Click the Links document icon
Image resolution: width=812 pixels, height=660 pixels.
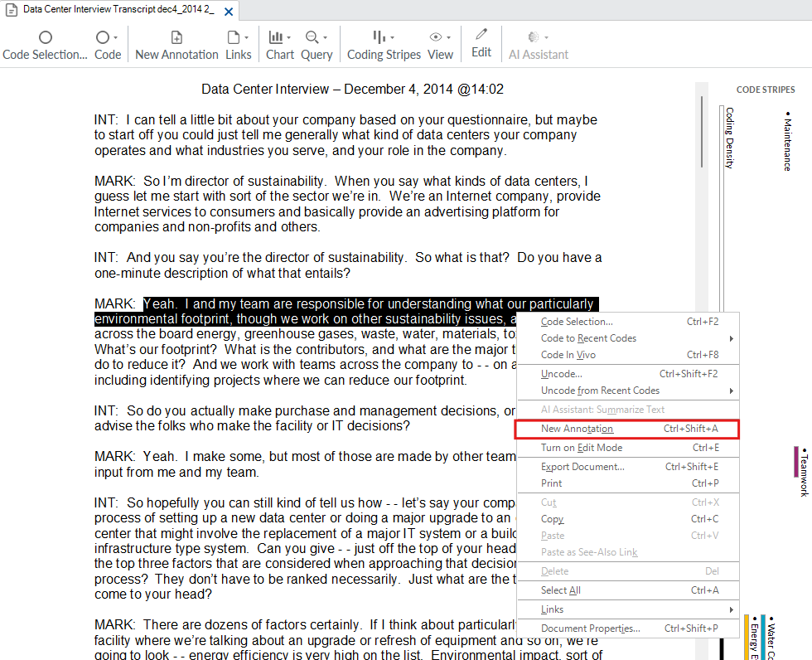click(x=234, y=37)
